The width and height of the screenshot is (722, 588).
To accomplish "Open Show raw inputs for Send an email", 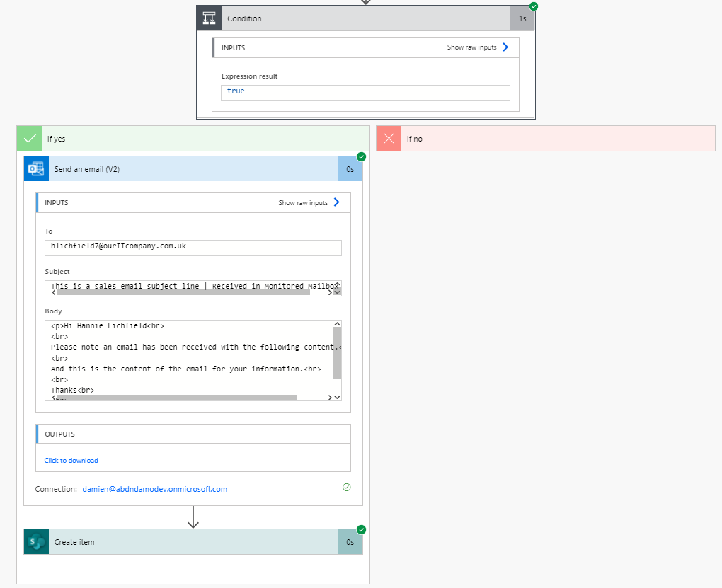I will (305, 202).
